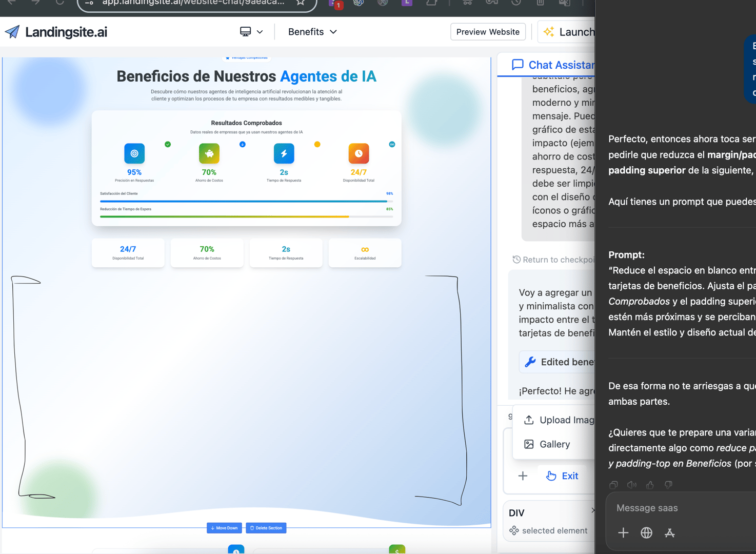Click the Resultados Comprobados title
This screenshot has width=756, height=554.
pyautogui.click(x=247, y=123)
